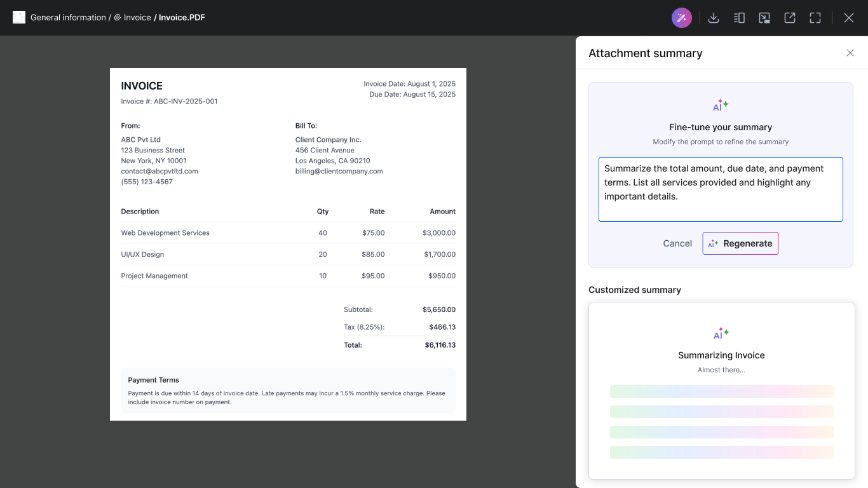Open the Invoice attachment breadcrumb link

137,17
